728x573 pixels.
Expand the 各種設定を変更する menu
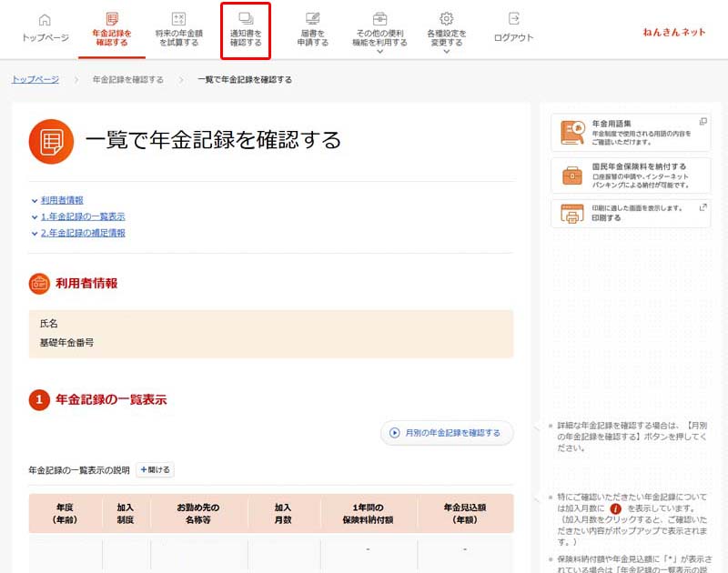pos(446,33)
